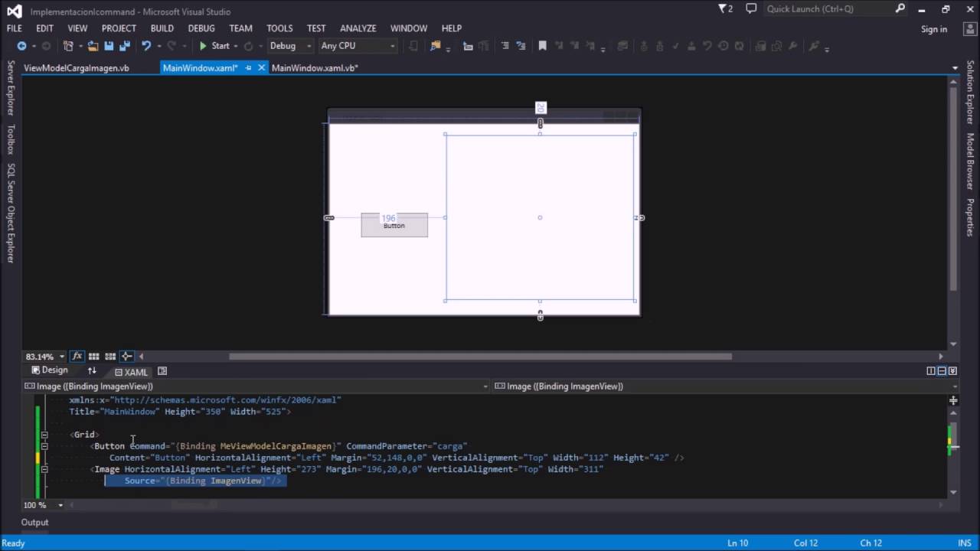
Task: Click the designer horizontal scrollbar
Action: pos(480,357)
